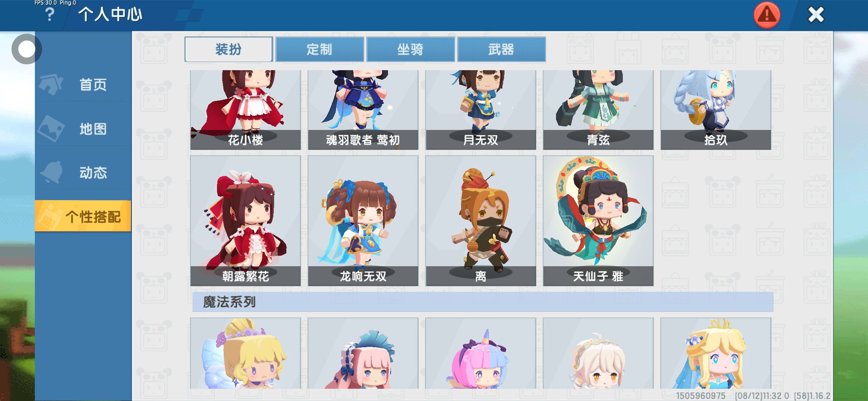
Task: Select the 拾玖 costume
Action: (716, 110)
